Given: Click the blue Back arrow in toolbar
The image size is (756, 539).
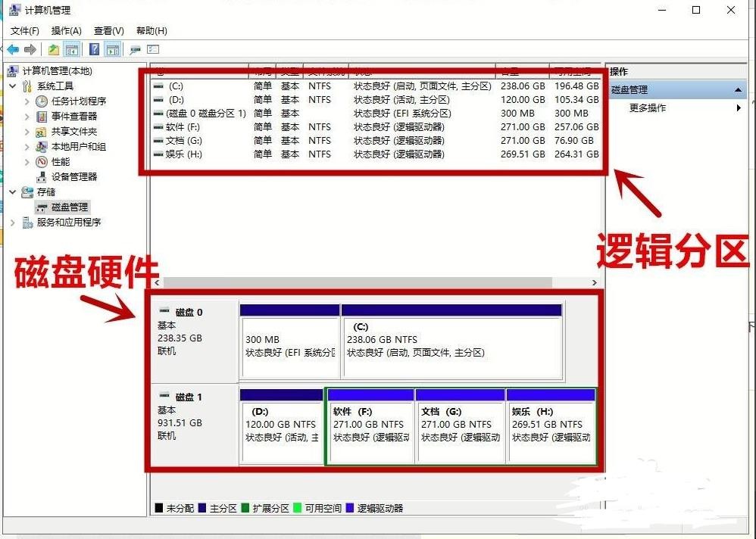Looking at the screenshot, I should tap(13, 49).
